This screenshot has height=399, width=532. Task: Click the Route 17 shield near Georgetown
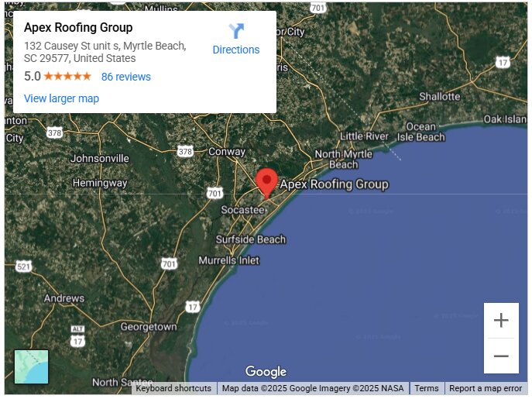click(x=193, y=307)
